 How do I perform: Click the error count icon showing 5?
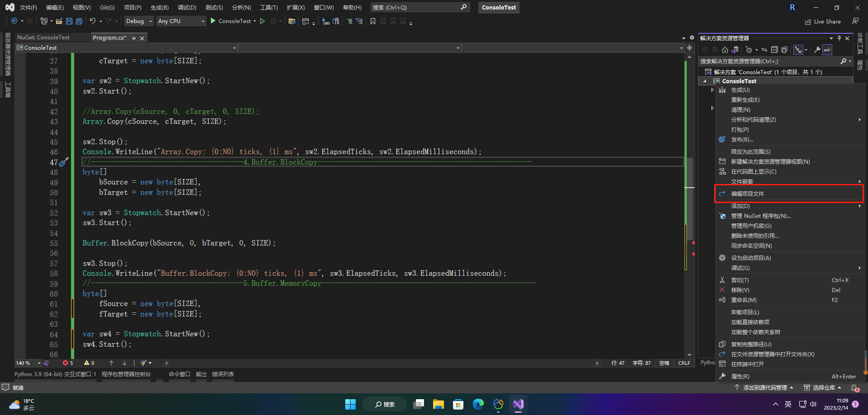point(66,363)
